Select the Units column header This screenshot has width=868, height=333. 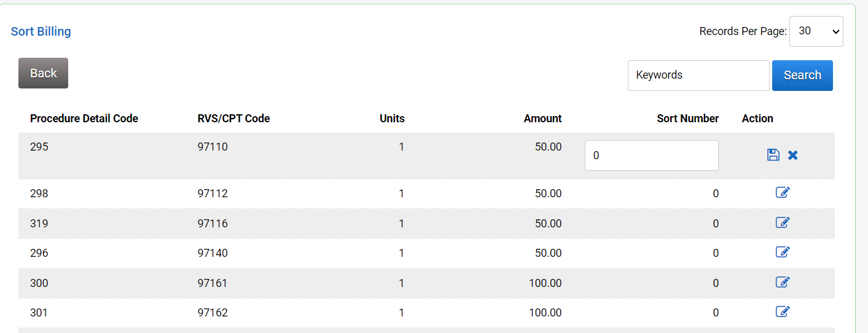(x=392, y=119)
